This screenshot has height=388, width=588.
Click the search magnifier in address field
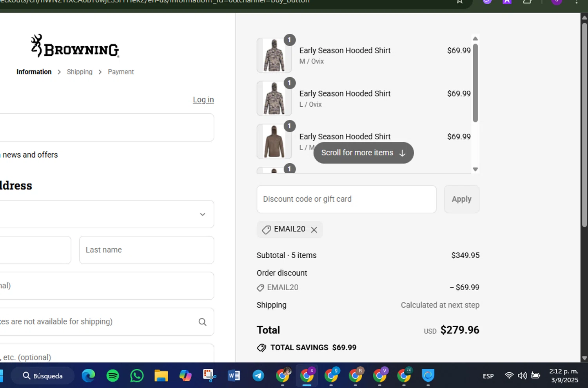point(202,322)
